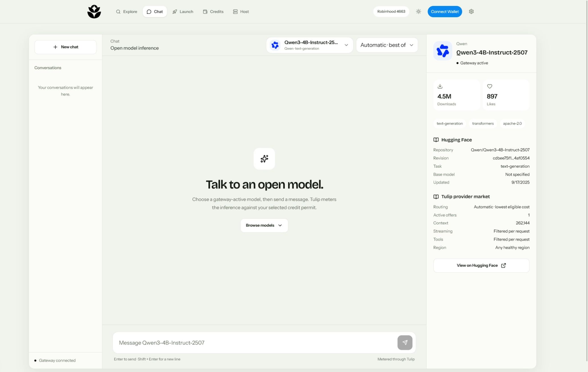Click revision value cdbee75f1...4af0554
588x372 pixels.
[x=511, y=158]
